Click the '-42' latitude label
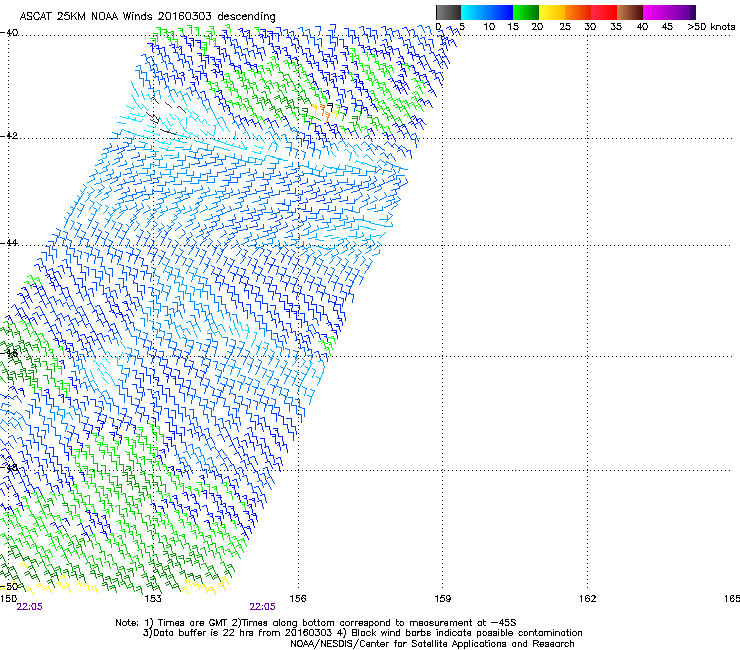The width and height of the screenshot is (740, 650). 10,135
